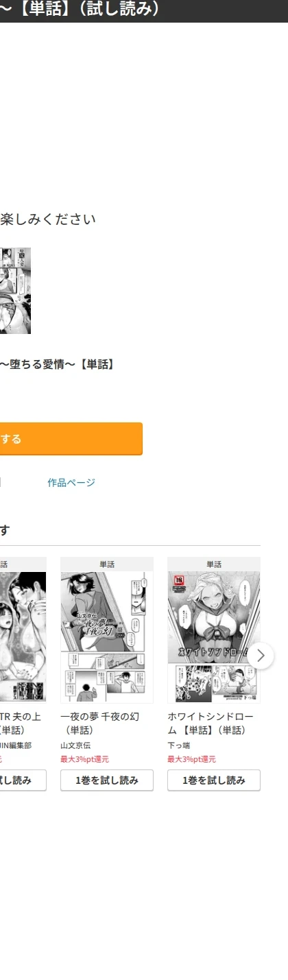Open title link 一夜の夢 千夜の幻(単話)
This screenshot has width=288, height=980.
100,724
